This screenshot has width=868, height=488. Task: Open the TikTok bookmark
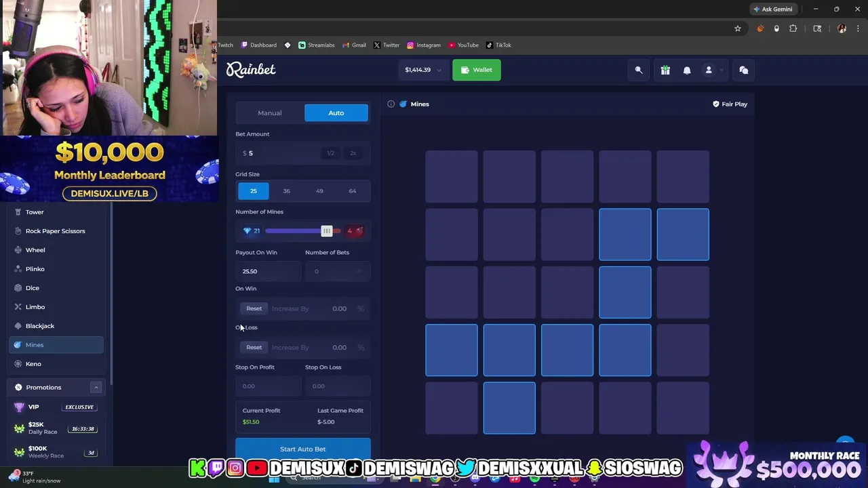498,45
